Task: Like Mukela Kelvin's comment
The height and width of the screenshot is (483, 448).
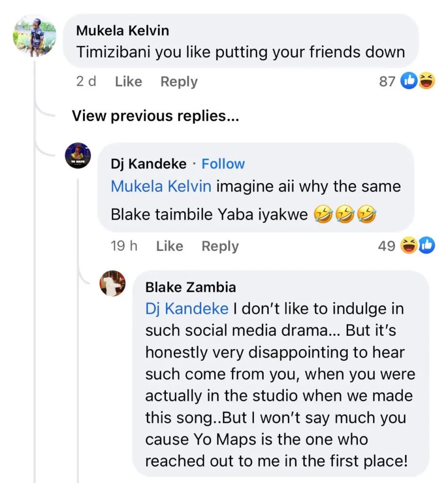Action: click(x=128, y=82)
